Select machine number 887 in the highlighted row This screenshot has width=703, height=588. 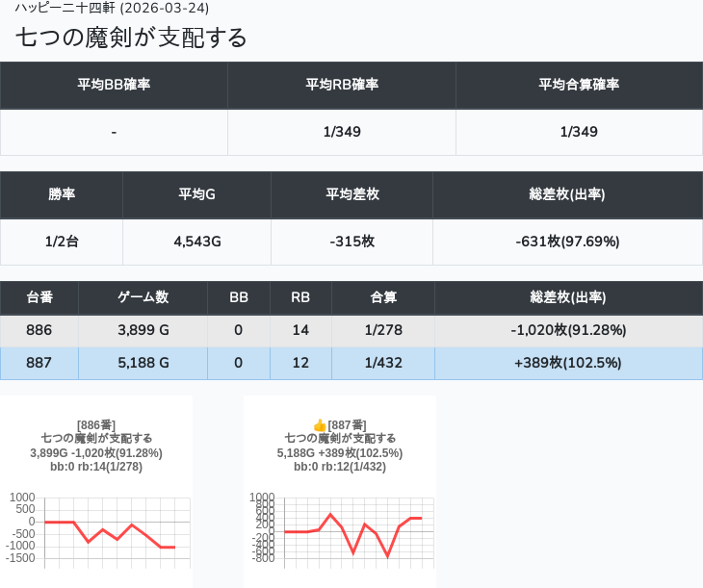click(39, 363)
